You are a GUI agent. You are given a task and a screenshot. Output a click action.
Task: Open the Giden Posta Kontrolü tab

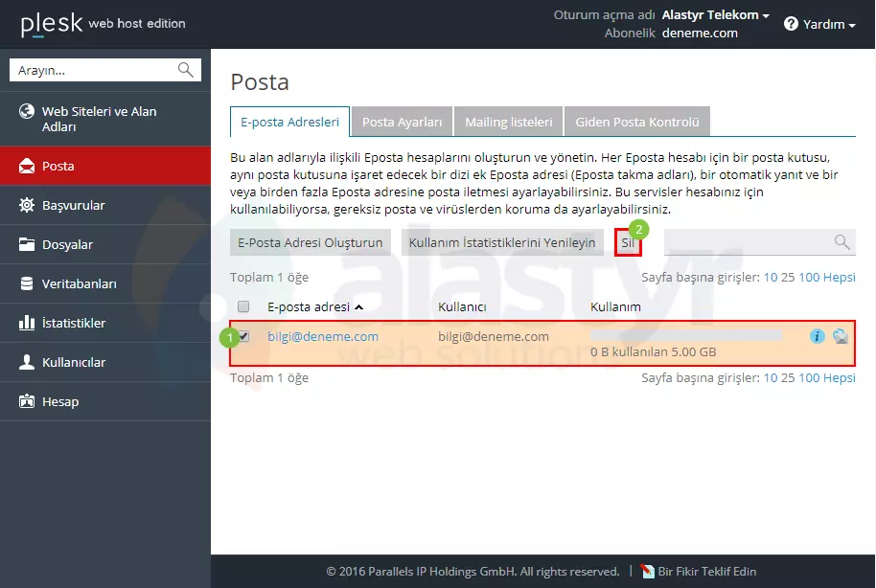click(637, 122)
